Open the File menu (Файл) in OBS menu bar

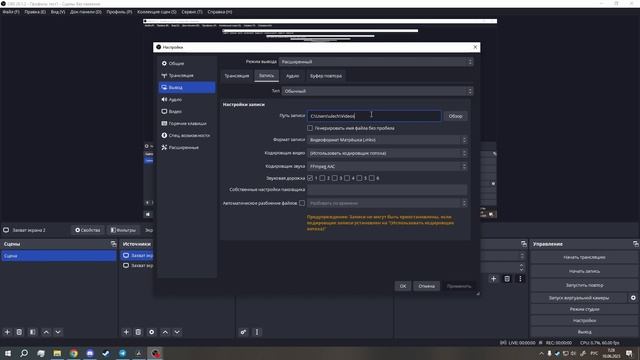[x=11, y=12]
